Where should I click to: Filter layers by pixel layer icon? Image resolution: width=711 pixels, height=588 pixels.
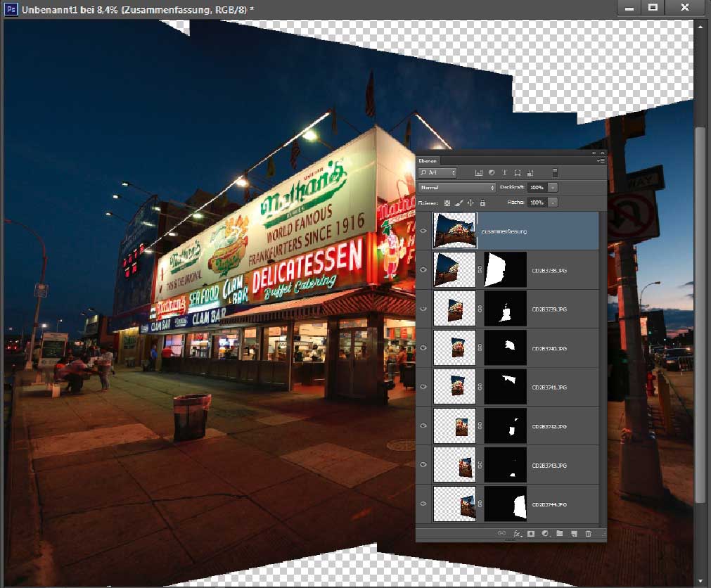pyautogui.click(x=478, y=172)
